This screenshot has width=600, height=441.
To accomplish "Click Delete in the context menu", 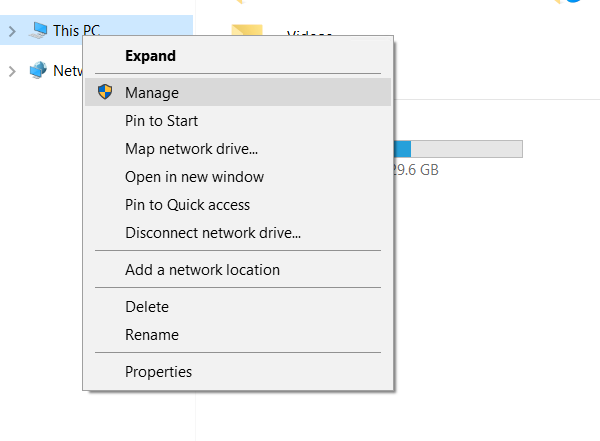I will point(147,307).
